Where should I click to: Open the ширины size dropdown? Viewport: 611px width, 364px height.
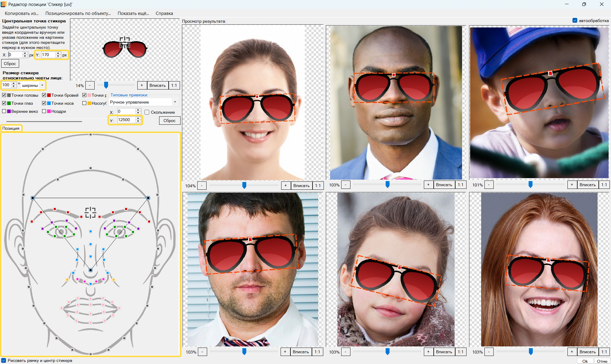coord(42,85)
